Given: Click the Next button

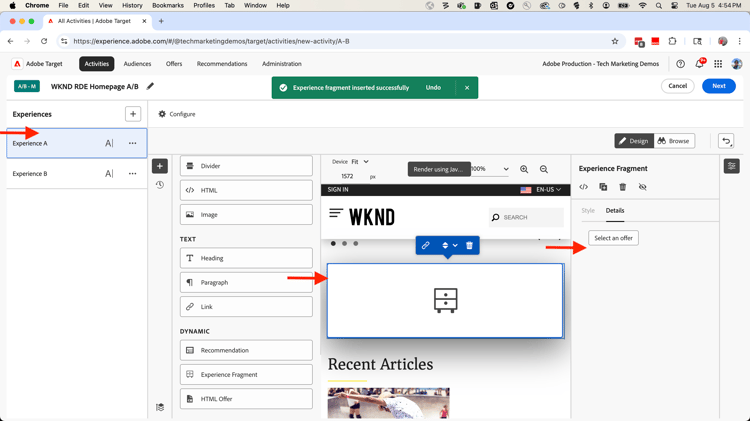Looking at the screenshot, I should click(718, 86).
